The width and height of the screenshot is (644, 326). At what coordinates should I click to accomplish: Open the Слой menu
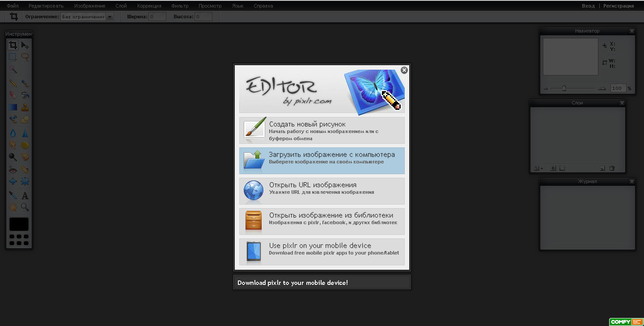(x=121, y=6)
